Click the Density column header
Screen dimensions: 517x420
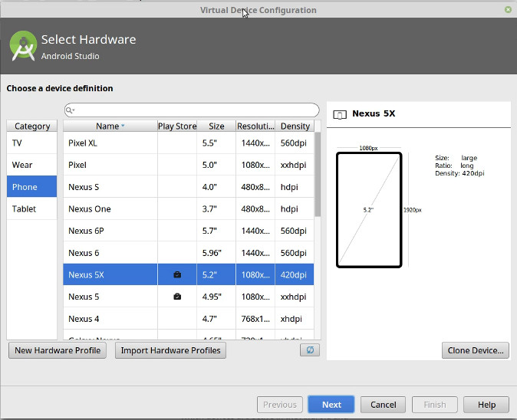click(x=295, y=126)
